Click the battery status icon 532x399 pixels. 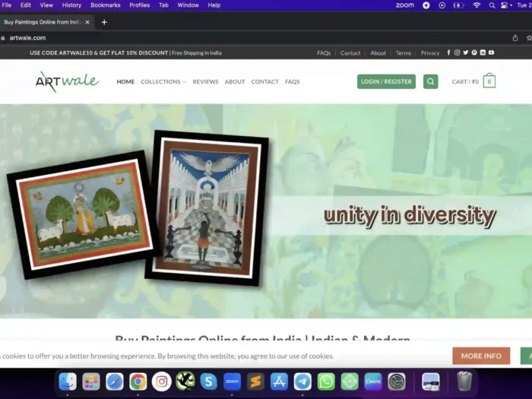pos(458,5)
